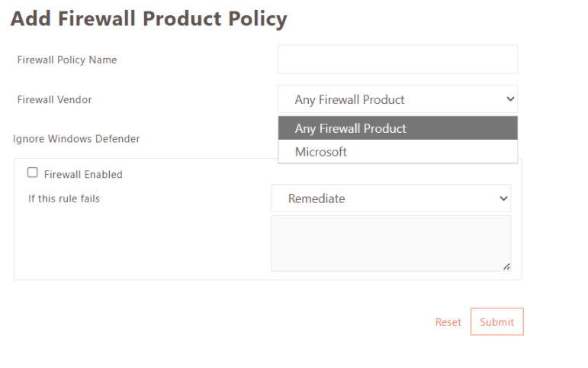Open the Remediate dropdown
The image size is (588, 368).
390,199
